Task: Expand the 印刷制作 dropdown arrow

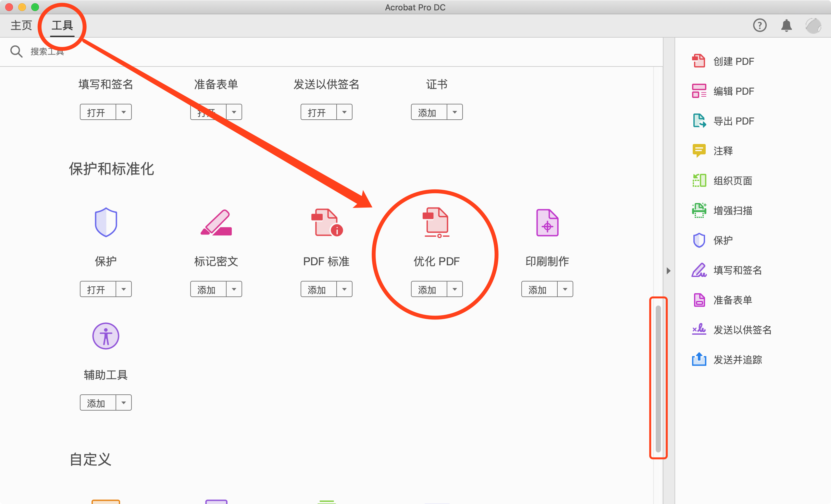Action: click(x=565, y=289)
